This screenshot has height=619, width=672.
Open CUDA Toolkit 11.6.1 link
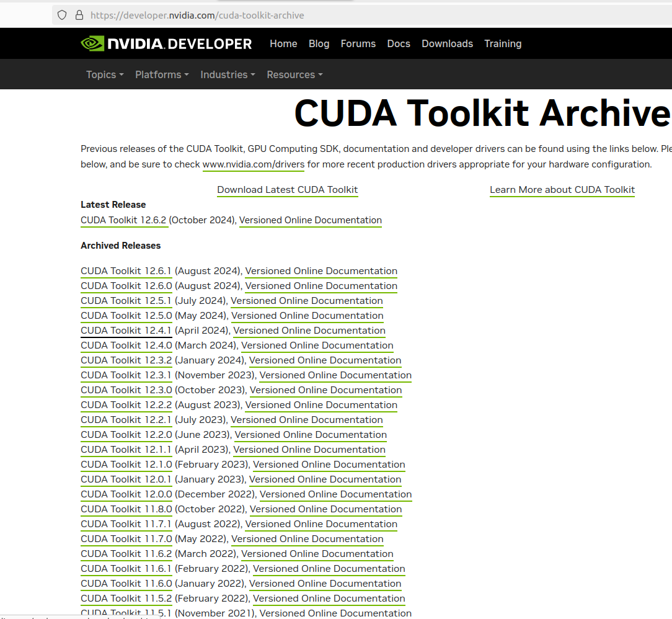126,569
